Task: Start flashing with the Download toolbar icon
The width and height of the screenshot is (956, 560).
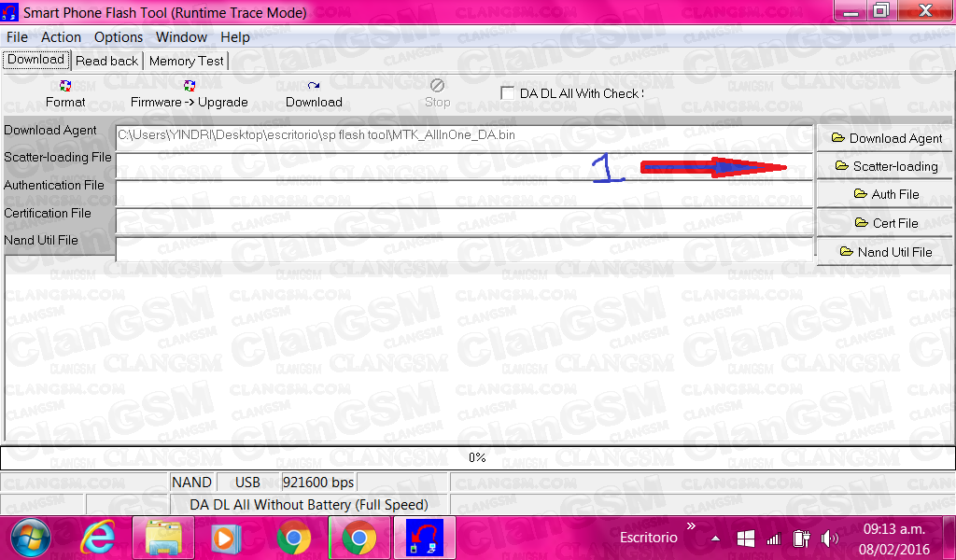Action: [314, 86]
